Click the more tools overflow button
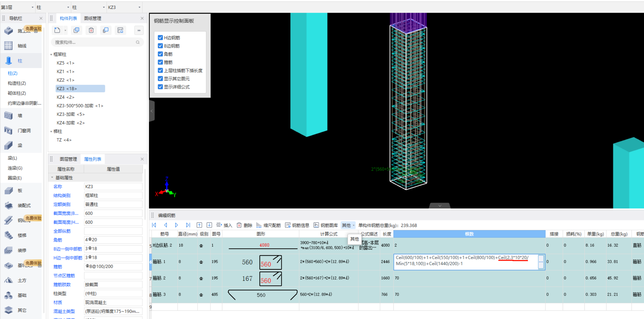Viewport: 644px width, 319px height. click(139, 31)
